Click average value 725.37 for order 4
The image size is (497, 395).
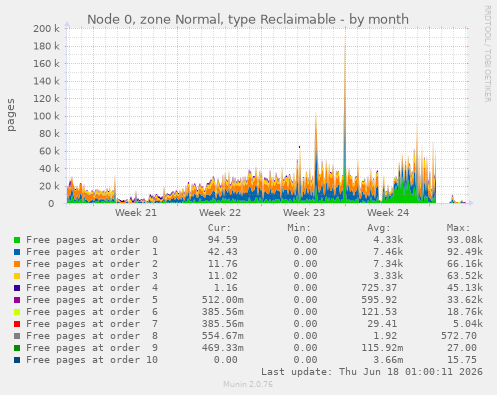point(379,288)
